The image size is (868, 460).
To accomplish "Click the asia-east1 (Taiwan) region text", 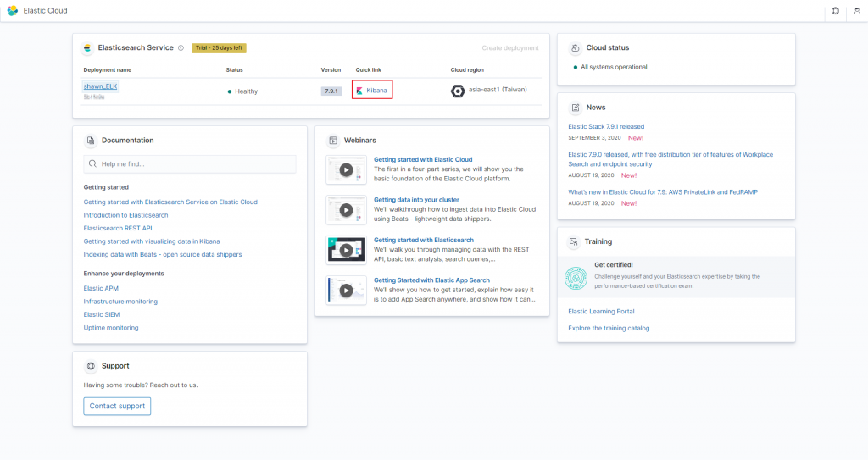I will (498, 90).
